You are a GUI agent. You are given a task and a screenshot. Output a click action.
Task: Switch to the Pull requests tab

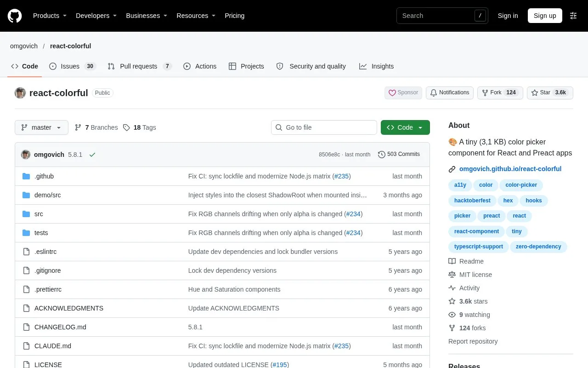pos(140,66)
